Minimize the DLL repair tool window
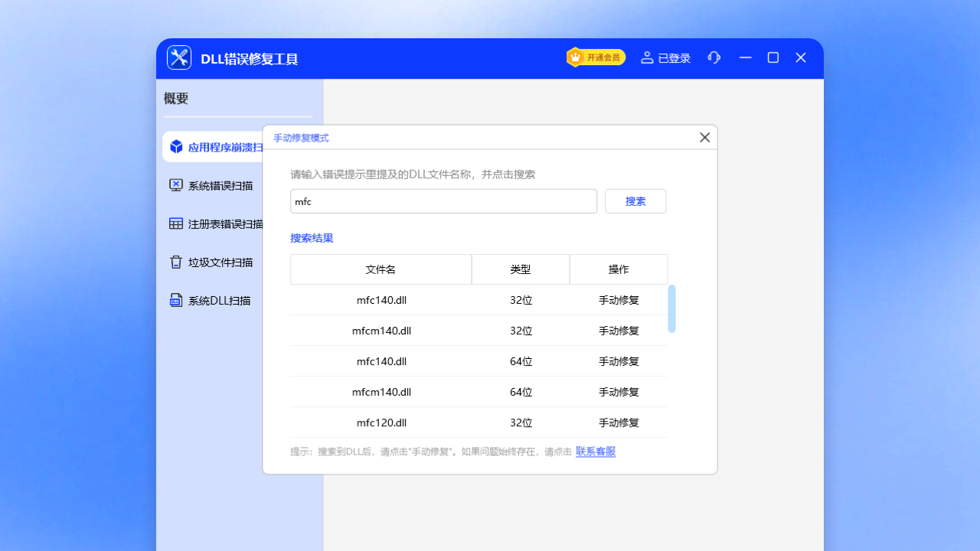 [746, 57]
